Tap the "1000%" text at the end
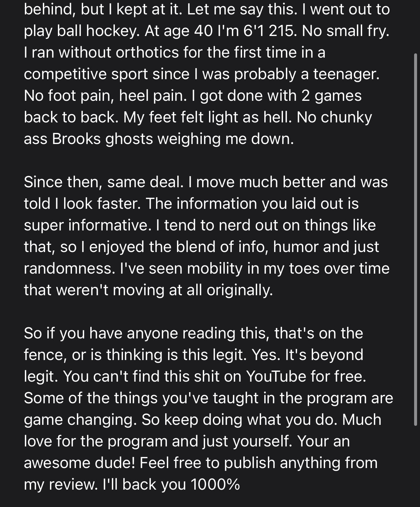Screen dimensions: 420x507 (215, 484)
